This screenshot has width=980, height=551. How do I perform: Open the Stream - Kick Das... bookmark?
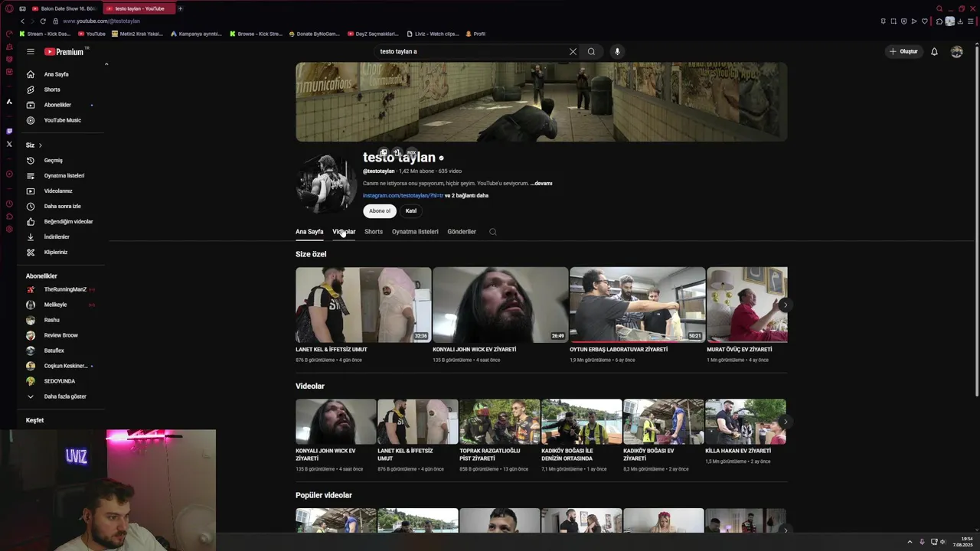pyautogui.click(x=44, y=34)
